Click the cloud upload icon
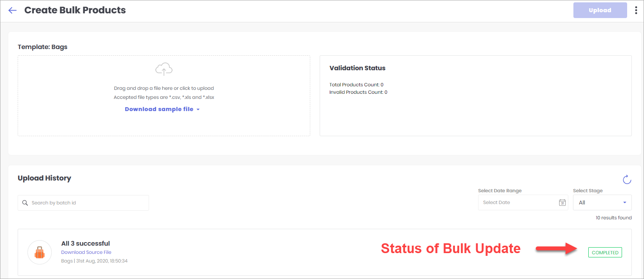 [x=164, y=69]
